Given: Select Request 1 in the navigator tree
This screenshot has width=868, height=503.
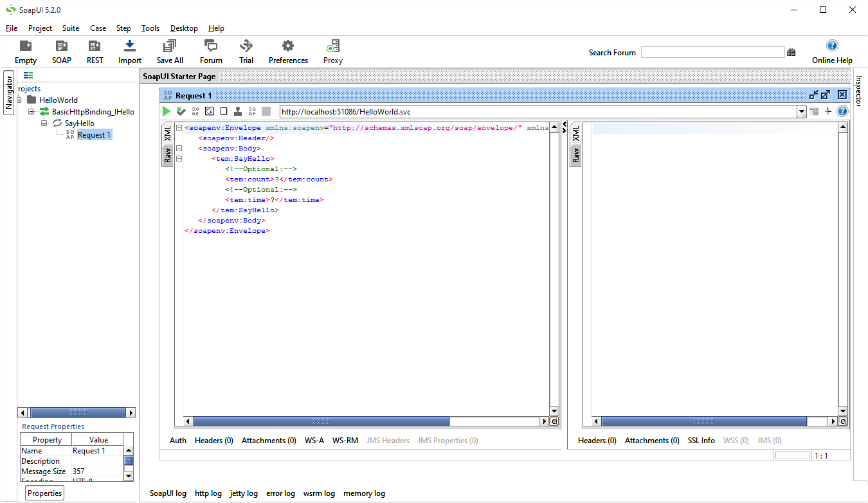Looking at the screenshot, I should tap(95, 135).
